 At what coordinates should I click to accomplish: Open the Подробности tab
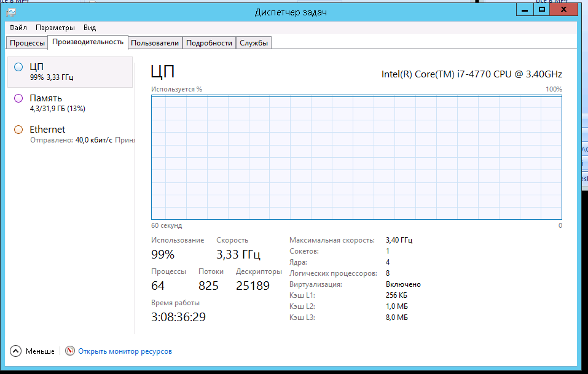[210, 43]
